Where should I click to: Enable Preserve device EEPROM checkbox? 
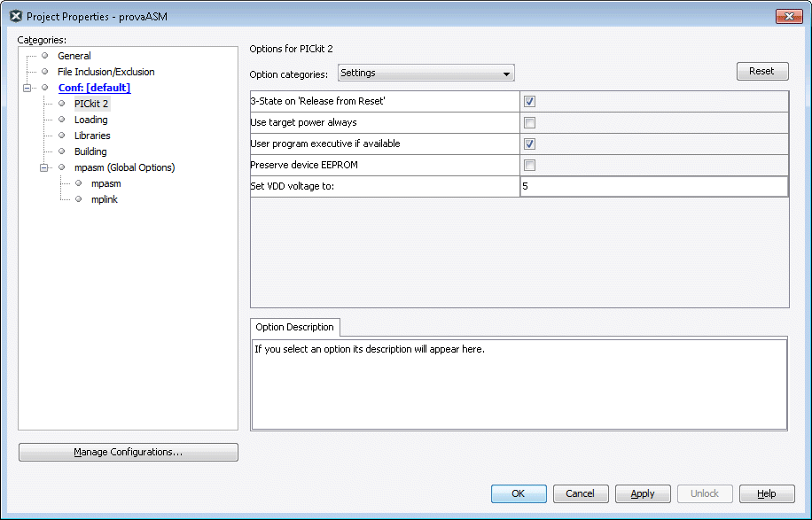click(x=529, y=165)
